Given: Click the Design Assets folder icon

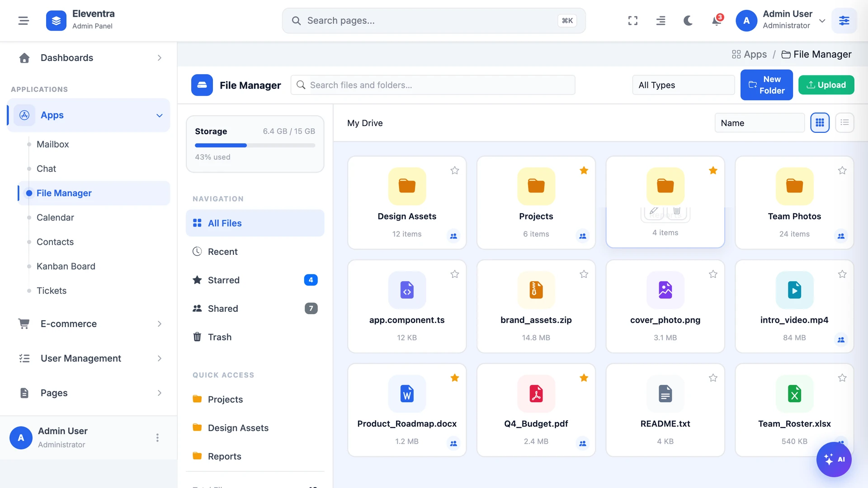Looking at the screenshot, I should 407,186.
